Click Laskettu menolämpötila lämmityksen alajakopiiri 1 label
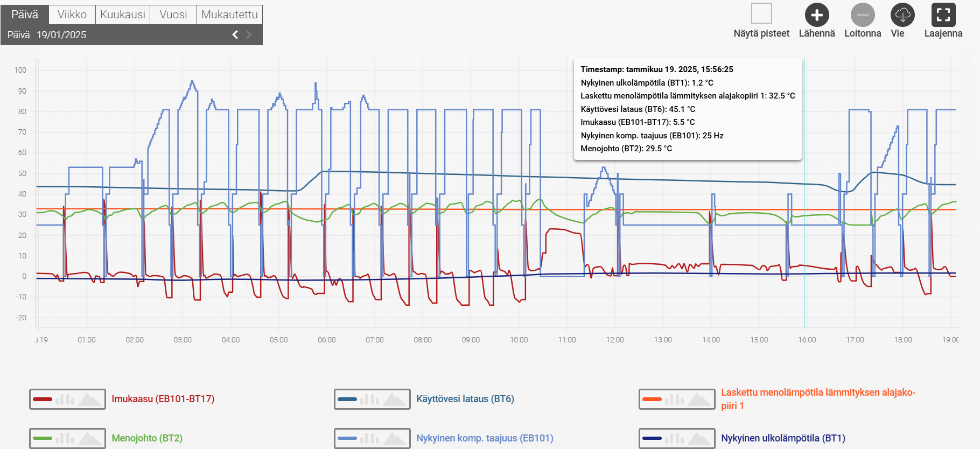980x449 pixels. tap(818, 399)
